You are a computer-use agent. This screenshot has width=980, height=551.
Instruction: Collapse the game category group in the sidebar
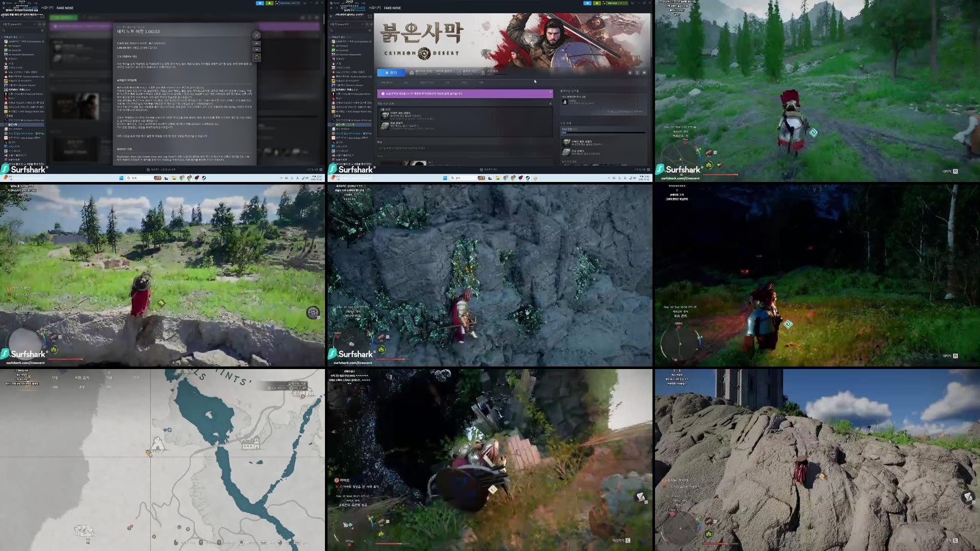point(330,37)
